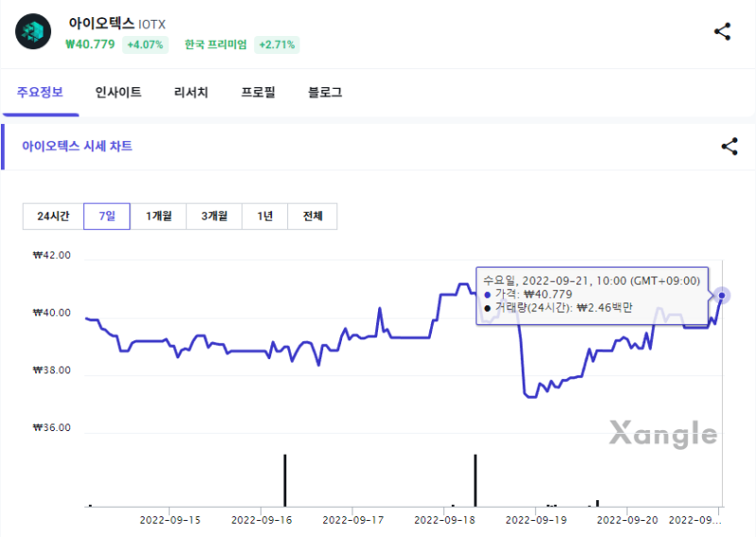Open the 블로그 tab
756x537 pixels.
(325, 92)
